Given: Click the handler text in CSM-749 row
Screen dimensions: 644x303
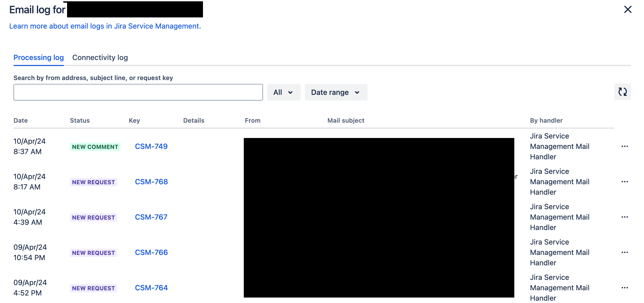Looking at the screenshot, I should 560,146.
